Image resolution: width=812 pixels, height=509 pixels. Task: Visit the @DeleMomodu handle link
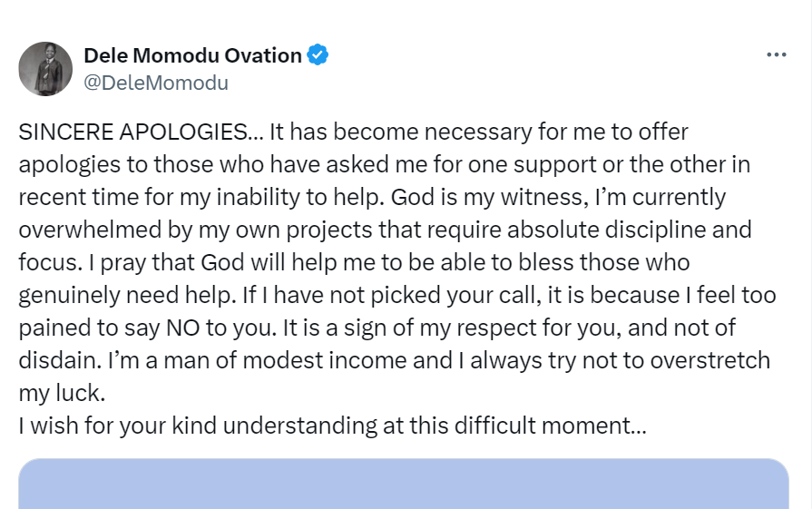tap(156, 83)
